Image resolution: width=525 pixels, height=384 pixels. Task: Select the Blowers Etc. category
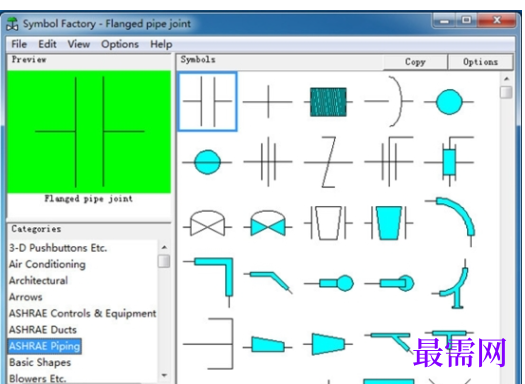point(38,379)
